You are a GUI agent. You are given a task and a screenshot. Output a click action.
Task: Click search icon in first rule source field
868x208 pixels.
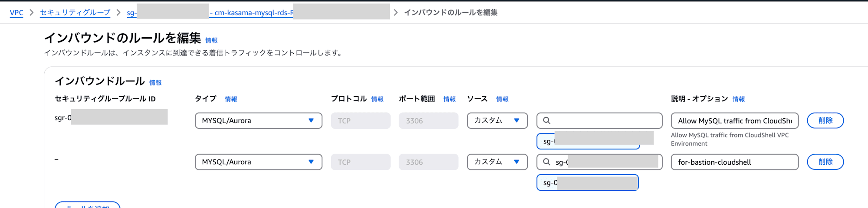tap(547, 120)
